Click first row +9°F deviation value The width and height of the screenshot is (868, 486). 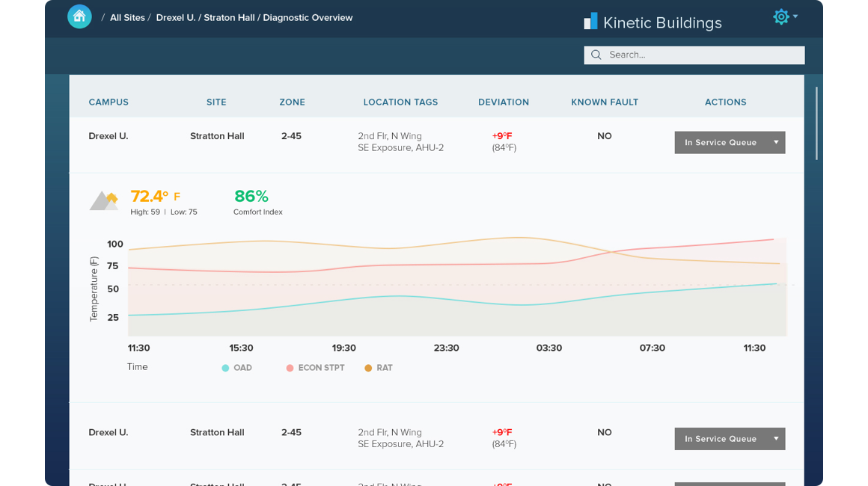(x=502, y=136)
